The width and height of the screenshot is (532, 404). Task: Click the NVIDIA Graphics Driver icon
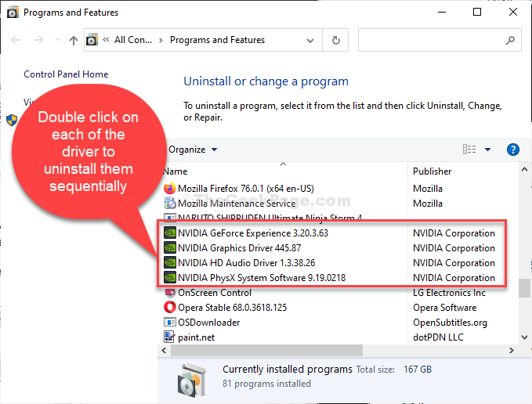(170, 248)
